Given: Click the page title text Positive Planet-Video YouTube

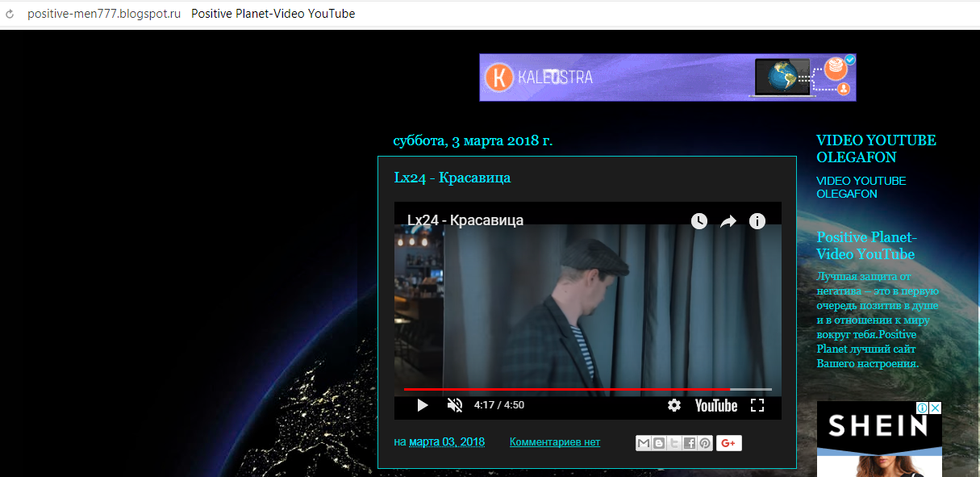Looking at the screenshot, I should coord(273,14).
